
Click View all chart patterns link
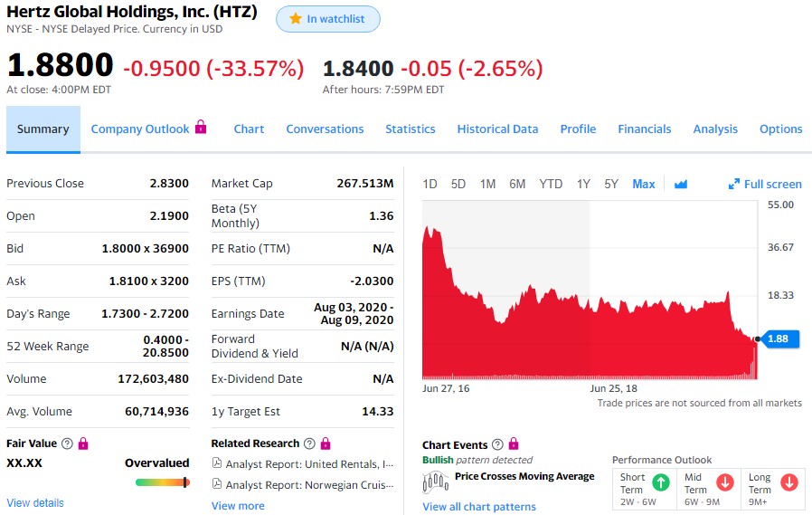tap(479, 507)
